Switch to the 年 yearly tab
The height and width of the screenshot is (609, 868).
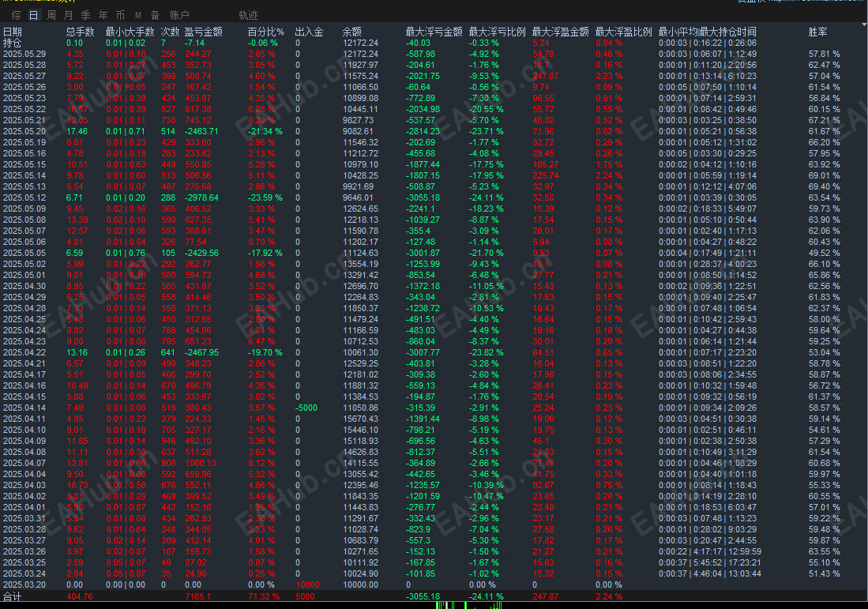pos(103,15)
